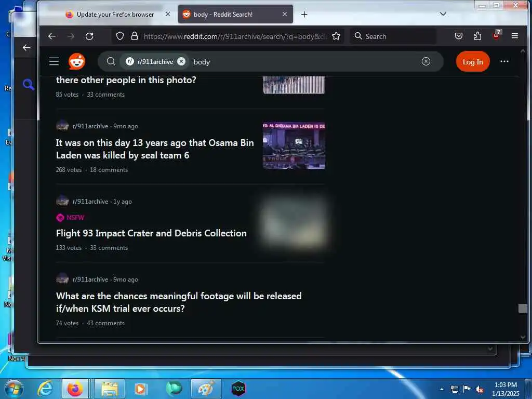Open the other people in this photo post
This screenshot has height=399, width=532.
click(x=126, y=80)
